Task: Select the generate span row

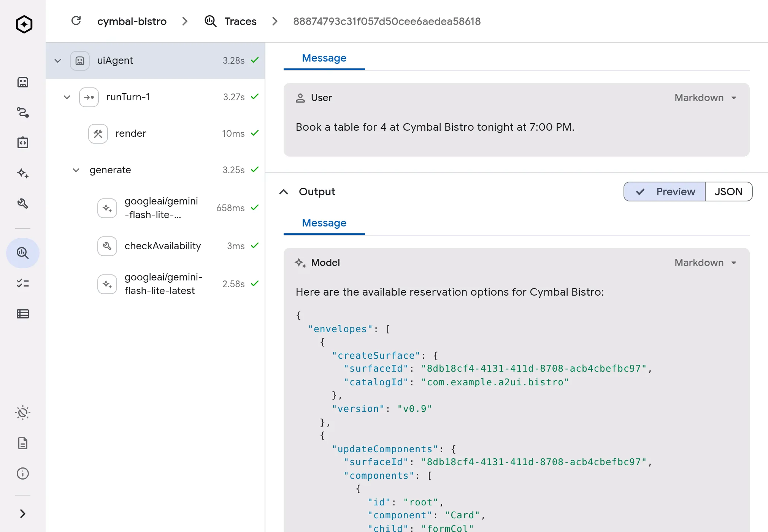Action: (155, 170)
